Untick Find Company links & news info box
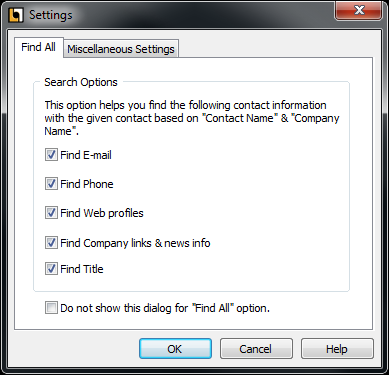Image resolution: width=389 pixels, height=375 pixels. point(51,243)
